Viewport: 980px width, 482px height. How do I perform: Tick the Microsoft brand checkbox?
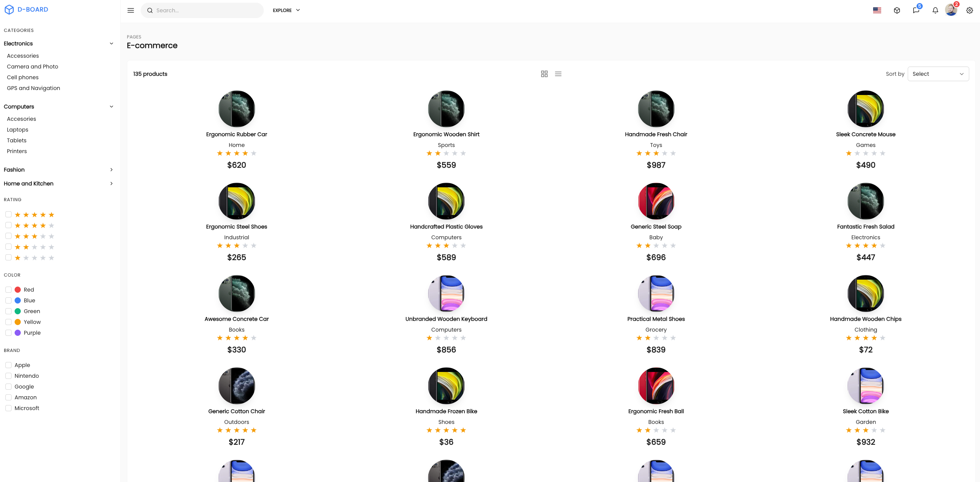(8, 408)
